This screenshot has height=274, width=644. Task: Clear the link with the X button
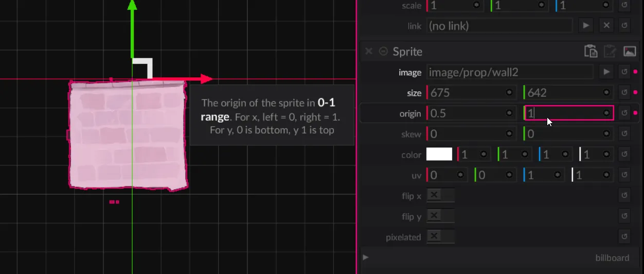(606, 25)
